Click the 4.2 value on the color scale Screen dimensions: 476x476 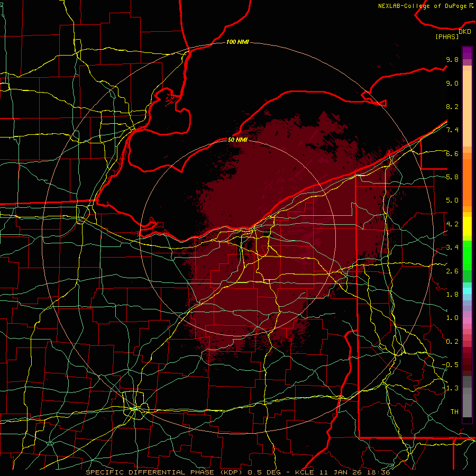tap(452, 224)
